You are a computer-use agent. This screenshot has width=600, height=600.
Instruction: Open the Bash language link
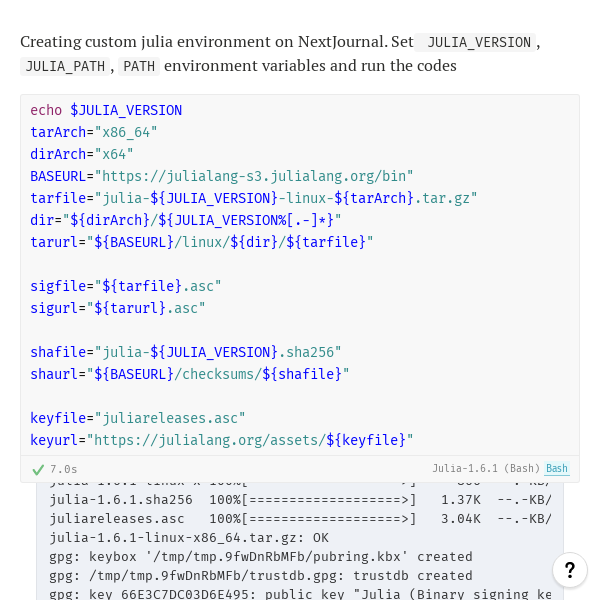557,468
